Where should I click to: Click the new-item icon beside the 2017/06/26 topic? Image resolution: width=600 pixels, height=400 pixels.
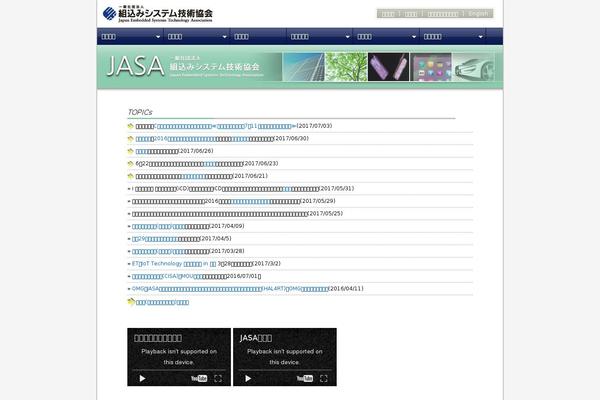pos(130,152)
